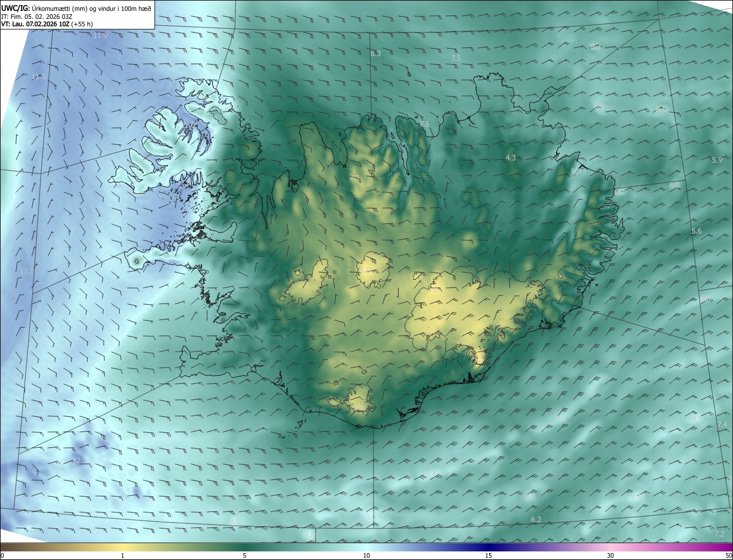Image resolution: width=733 pixels, height=560 pixels.
Task: Click the 6.3 value label on the map
Action: tap(376, 54)
